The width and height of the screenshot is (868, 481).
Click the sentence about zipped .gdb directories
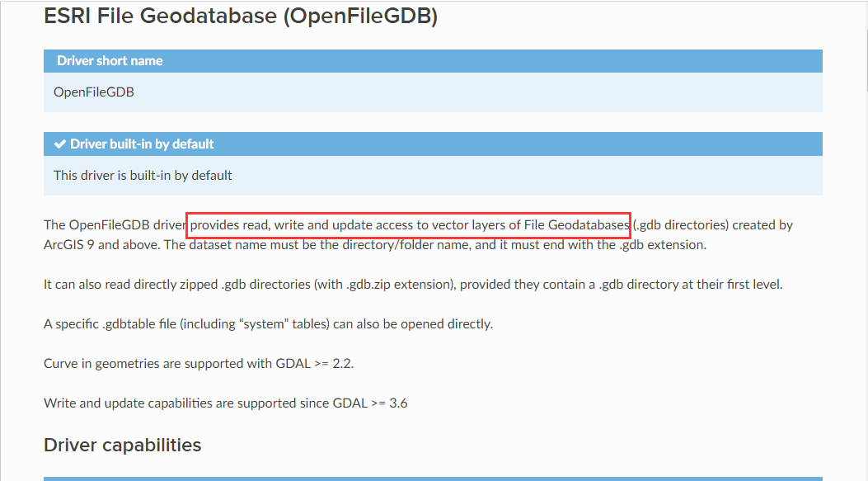[x=413, y=285]
